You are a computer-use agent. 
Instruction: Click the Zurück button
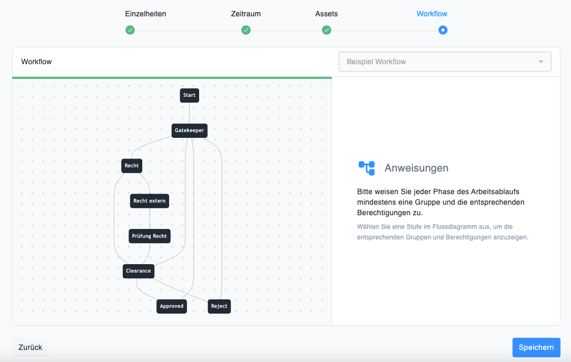click(x=31, y=347)
